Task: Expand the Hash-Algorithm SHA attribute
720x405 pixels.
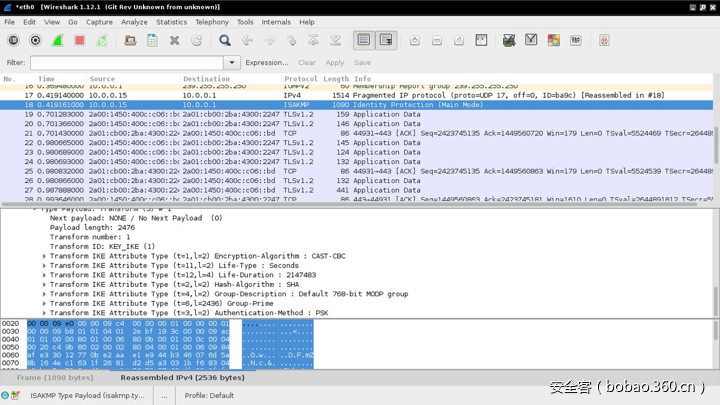Action: (x=44, y=285)
